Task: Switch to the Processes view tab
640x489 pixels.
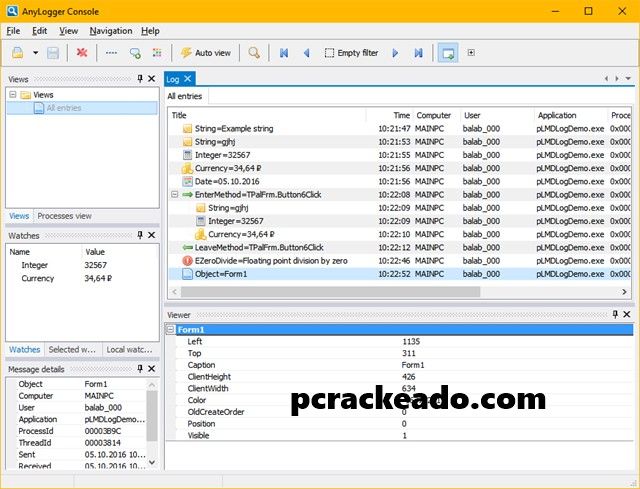Action: click(x=64, y=216)
